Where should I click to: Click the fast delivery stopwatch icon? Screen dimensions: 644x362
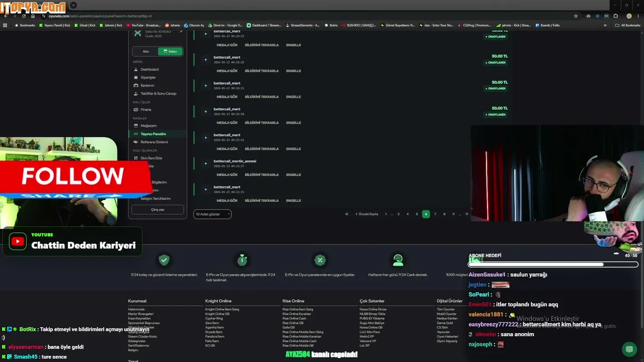(242, 259)
